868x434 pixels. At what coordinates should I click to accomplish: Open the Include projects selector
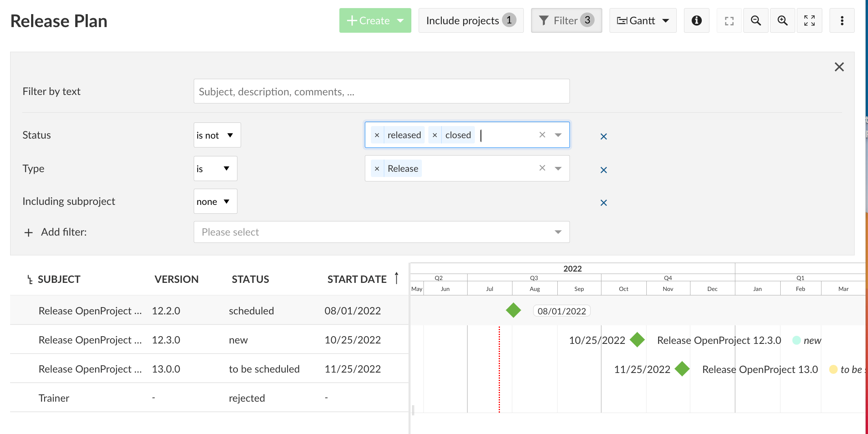coord(470,20)
